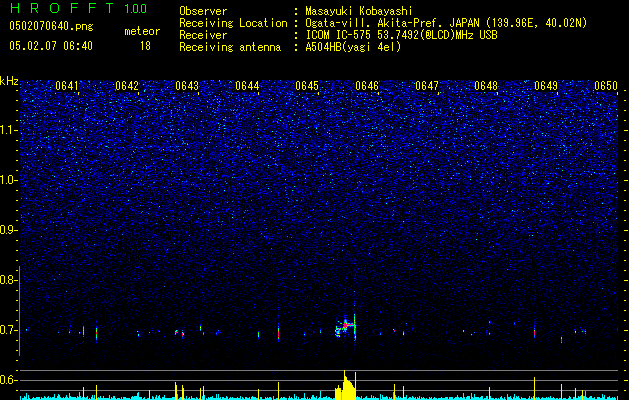
Task: Click the 0642 time marker
Action: pyautogui.click(x=127, y=86)
